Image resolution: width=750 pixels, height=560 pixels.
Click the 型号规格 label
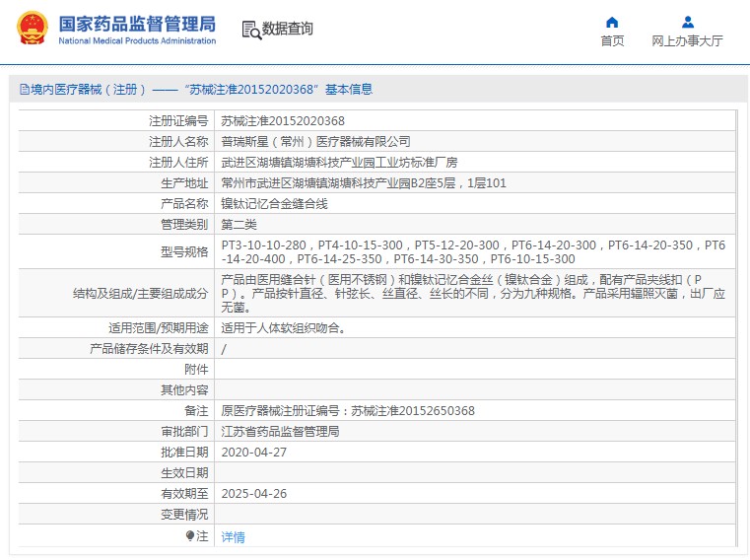pyautogui.click(x=184, y=251)
